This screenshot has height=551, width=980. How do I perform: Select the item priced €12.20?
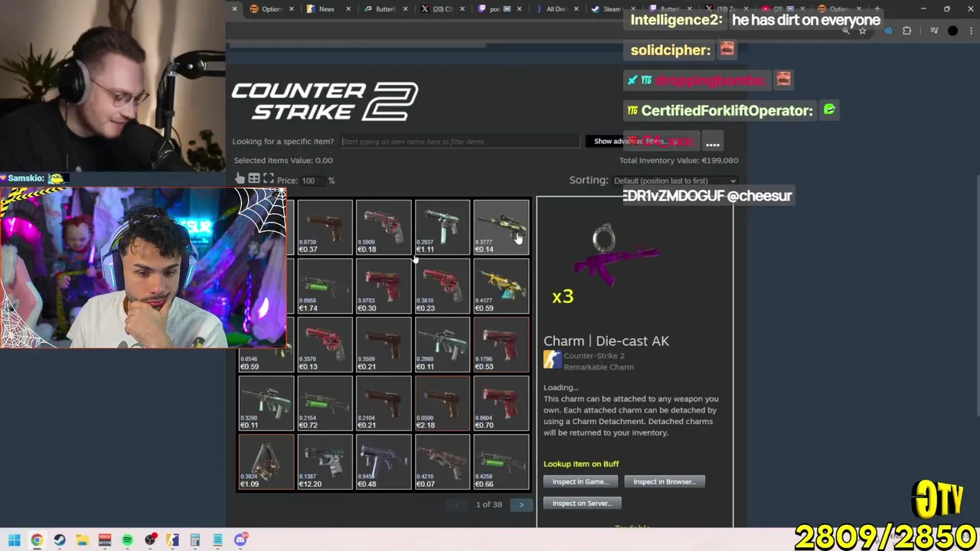pyautogui.click(x=325, y=462)
